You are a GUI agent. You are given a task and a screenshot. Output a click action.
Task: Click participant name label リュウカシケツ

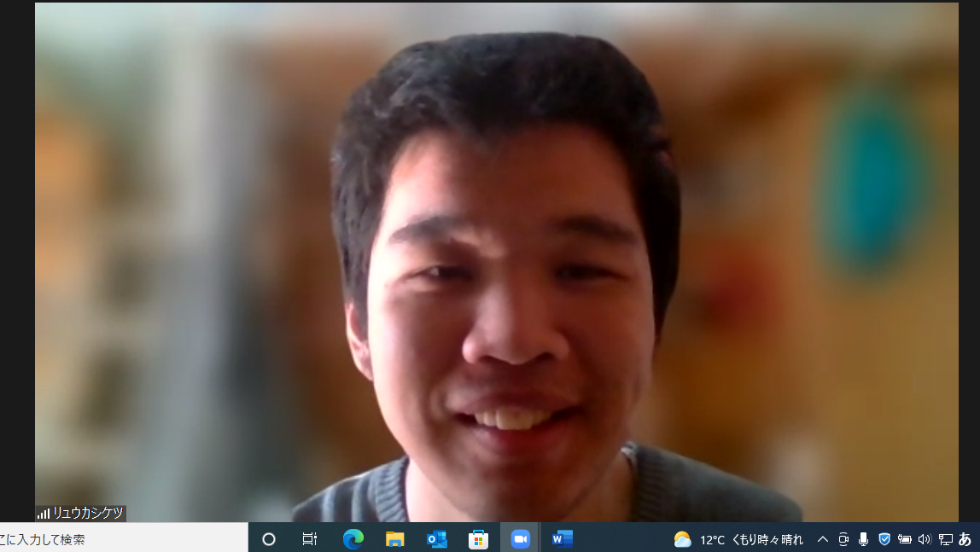pyautogui.click(x=88, y=514)
